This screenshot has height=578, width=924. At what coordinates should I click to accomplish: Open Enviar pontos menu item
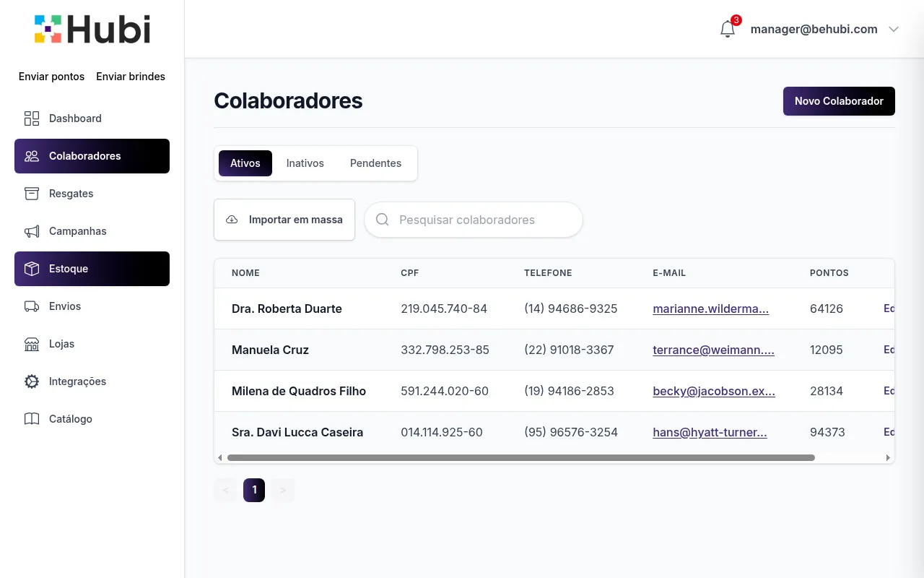tap(51, 76)
